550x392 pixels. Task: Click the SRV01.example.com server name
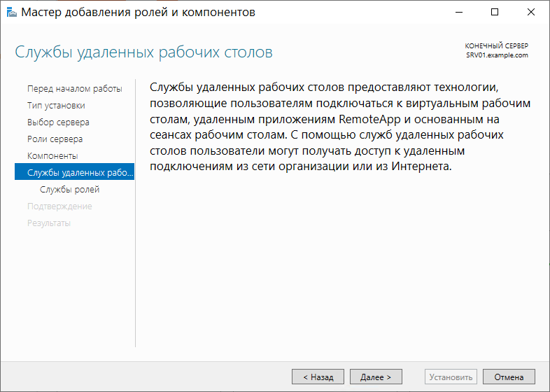click(x=497, y=55)
